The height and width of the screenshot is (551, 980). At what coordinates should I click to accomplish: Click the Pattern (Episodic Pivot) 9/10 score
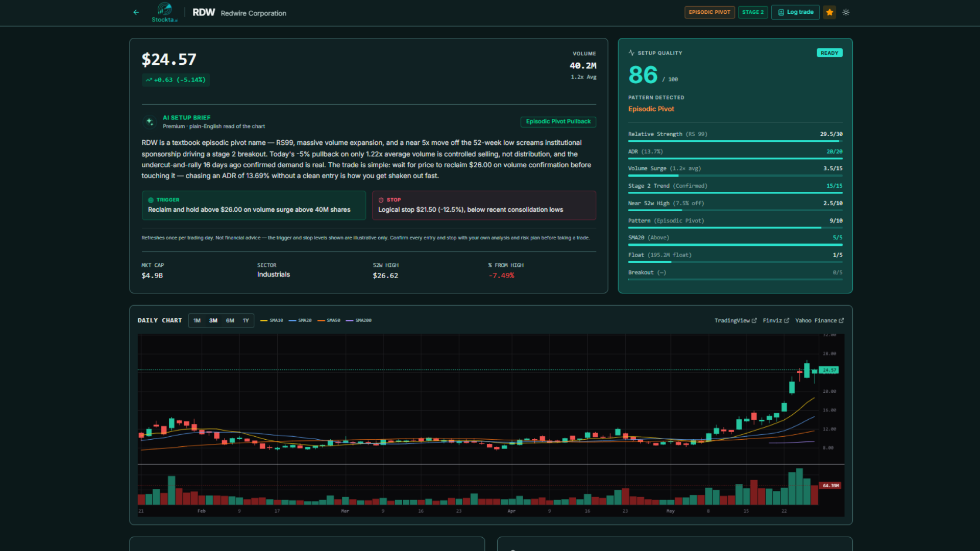click(x=836, y=221)
